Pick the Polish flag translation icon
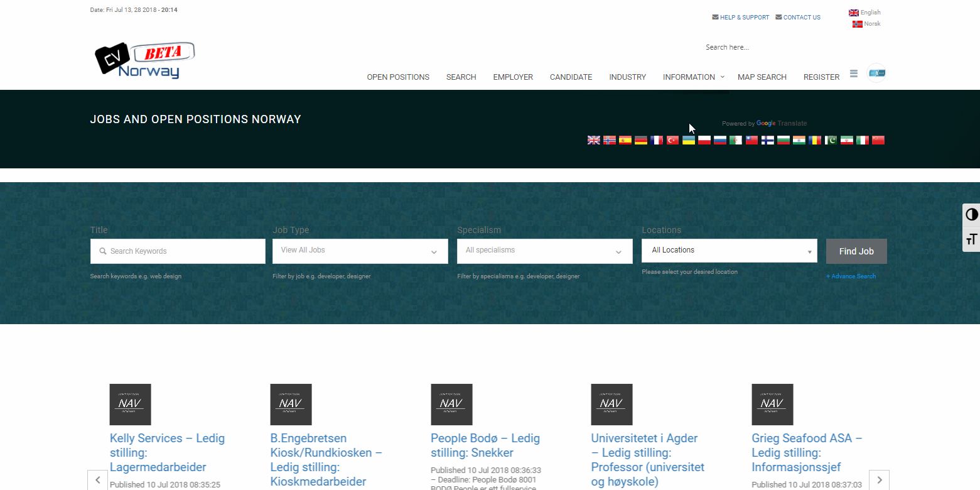980x490 pixels. point(704,140)
